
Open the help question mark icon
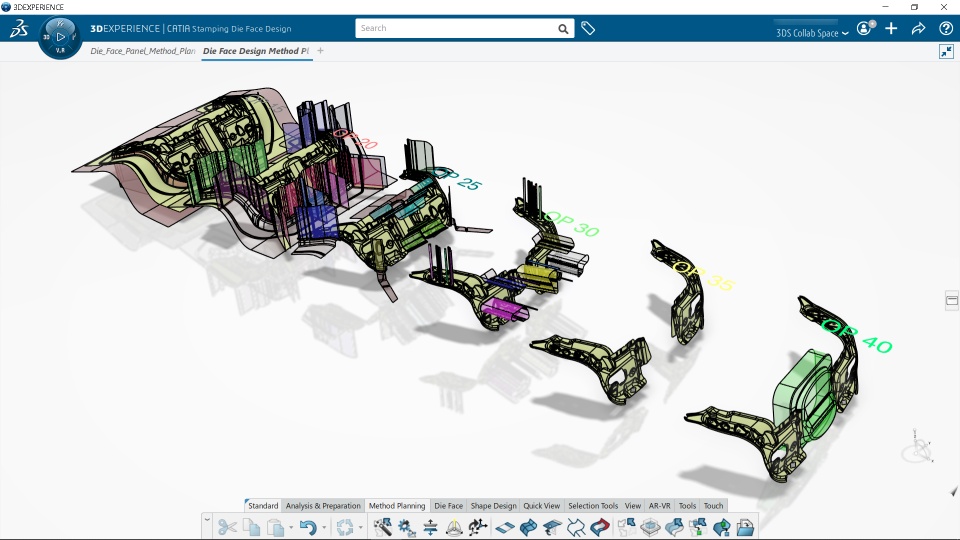(946, 28)
